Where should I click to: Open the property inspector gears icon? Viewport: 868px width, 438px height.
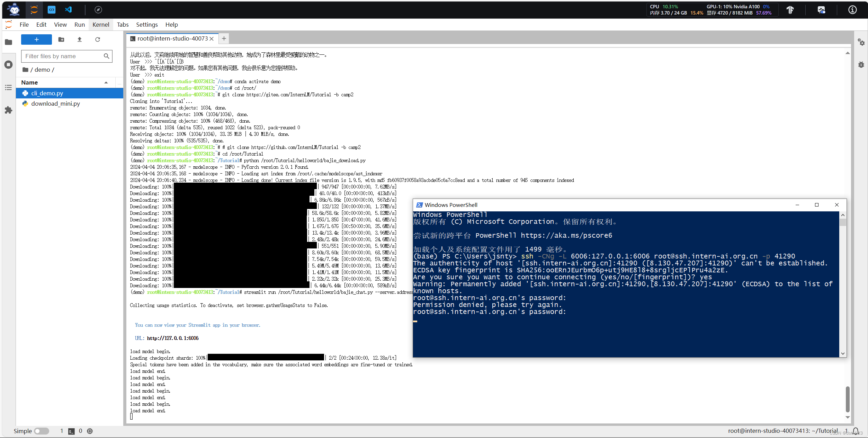(x=861, y=42)
